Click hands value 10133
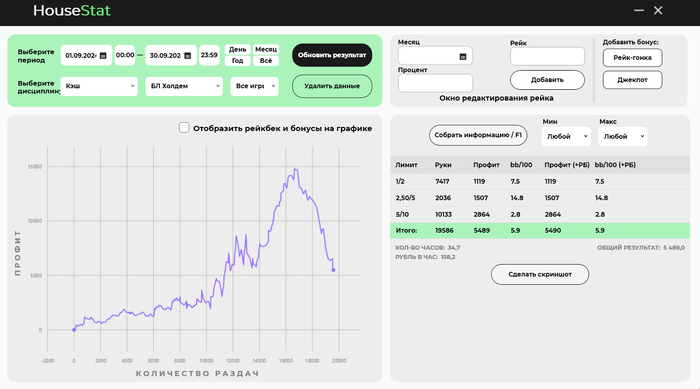This screenshot has width=700, height=389. pos(444,214)
